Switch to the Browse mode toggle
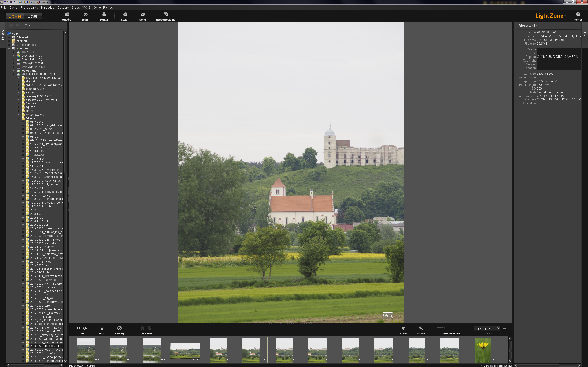The width and height of the screenshot is (588, 367). pyautogui.click(x=16, y=16)
